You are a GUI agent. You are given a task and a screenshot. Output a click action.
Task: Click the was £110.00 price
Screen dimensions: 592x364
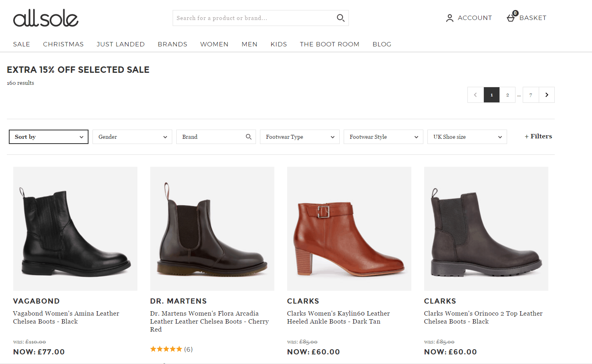30,342
